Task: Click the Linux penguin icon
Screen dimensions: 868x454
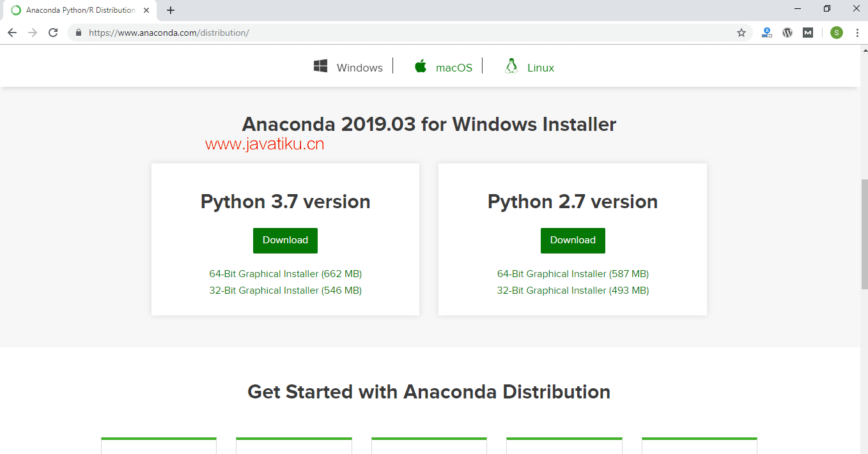Action: (x=511, y=66)
